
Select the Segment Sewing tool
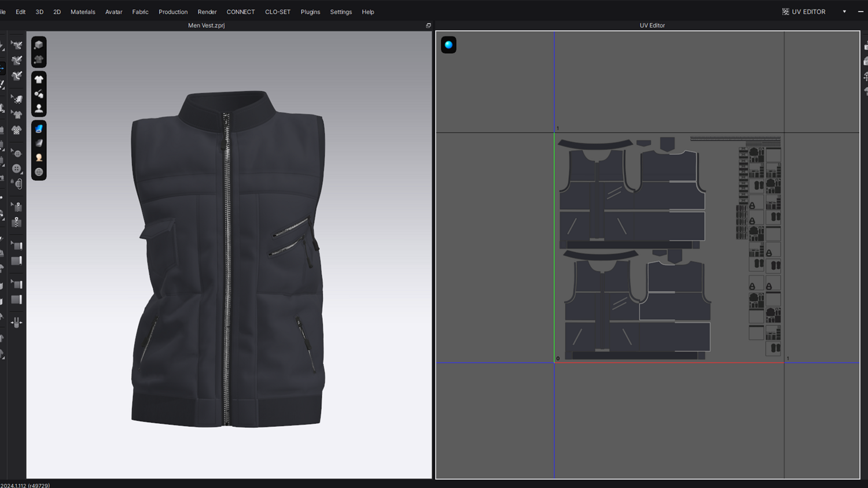click(16, 60)
